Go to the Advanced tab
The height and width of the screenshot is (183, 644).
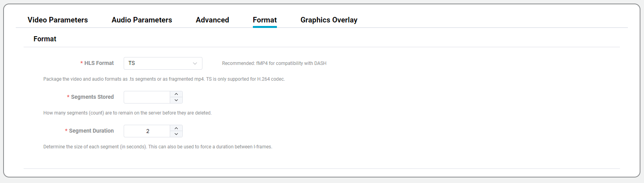(212, 20)
